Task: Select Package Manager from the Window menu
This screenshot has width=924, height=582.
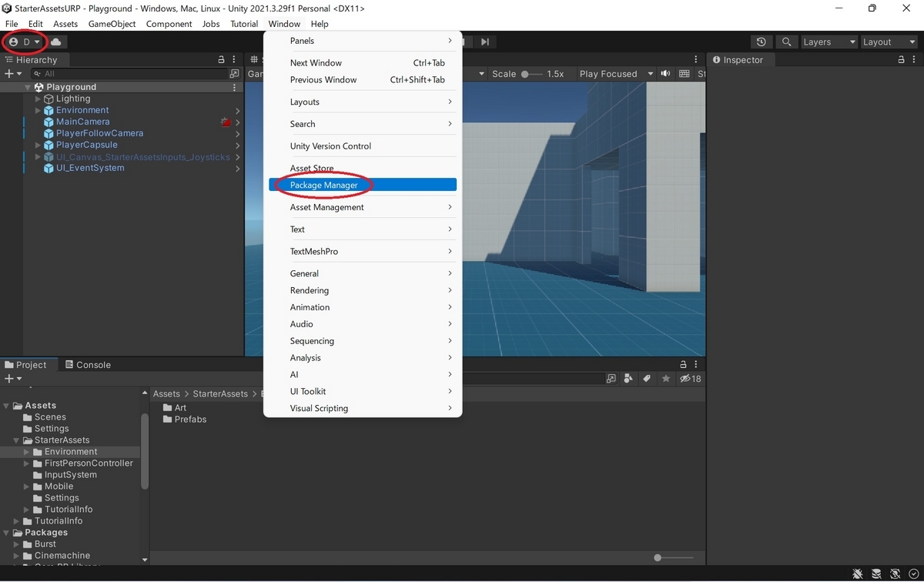Action: (323, 185)
